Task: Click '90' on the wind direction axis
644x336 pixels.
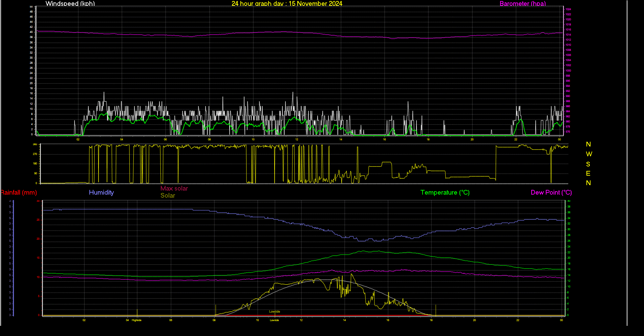Action: click(36, 173)
